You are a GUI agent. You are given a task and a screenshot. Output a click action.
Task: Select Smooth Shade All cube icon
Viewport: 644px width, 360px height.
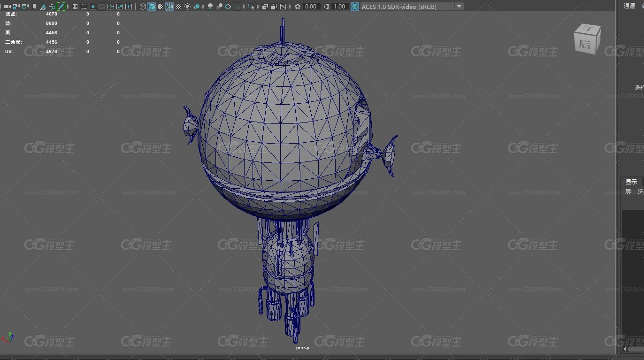(152, 7)
